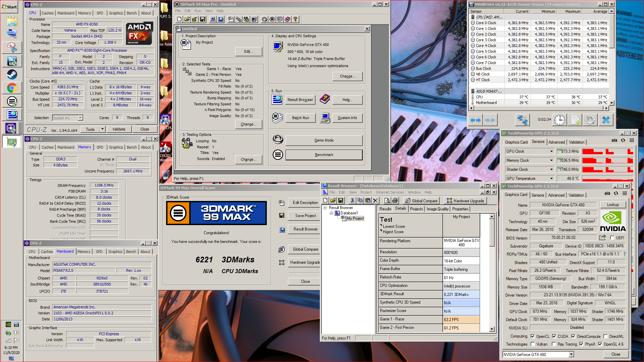Open the Bench tab in top CPU-Z window
The width and height of the screenshot is (644, 362).
click(x=132, y=13)
